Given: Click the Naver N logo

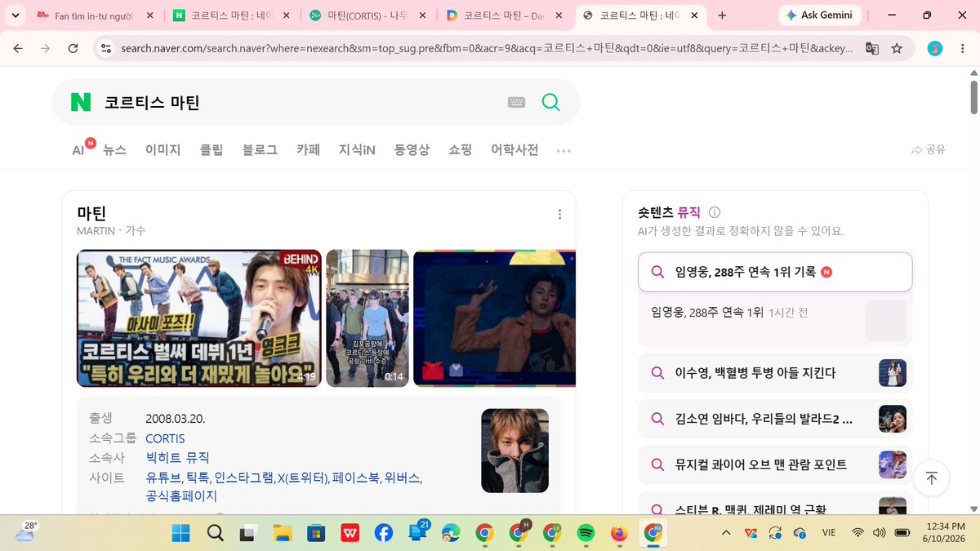Looking at the screenshot, I should pyautogui.click(x=81, y=102).
